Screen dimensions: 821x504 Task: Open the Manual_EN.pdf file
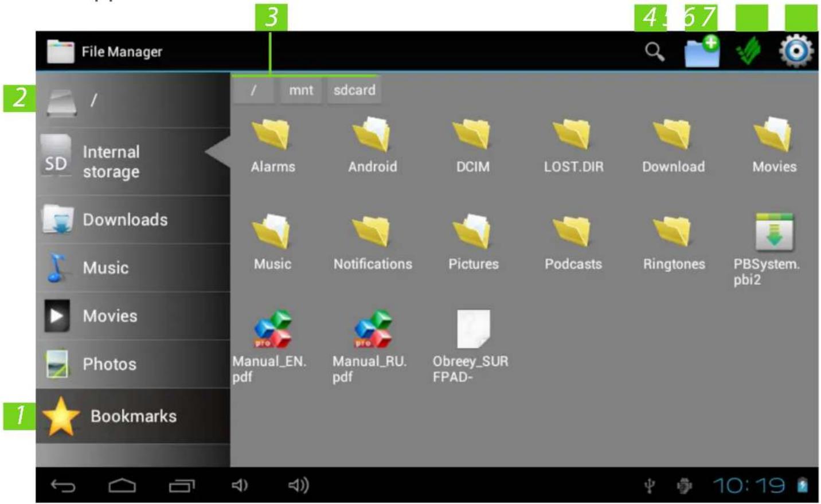pos(270,347)
